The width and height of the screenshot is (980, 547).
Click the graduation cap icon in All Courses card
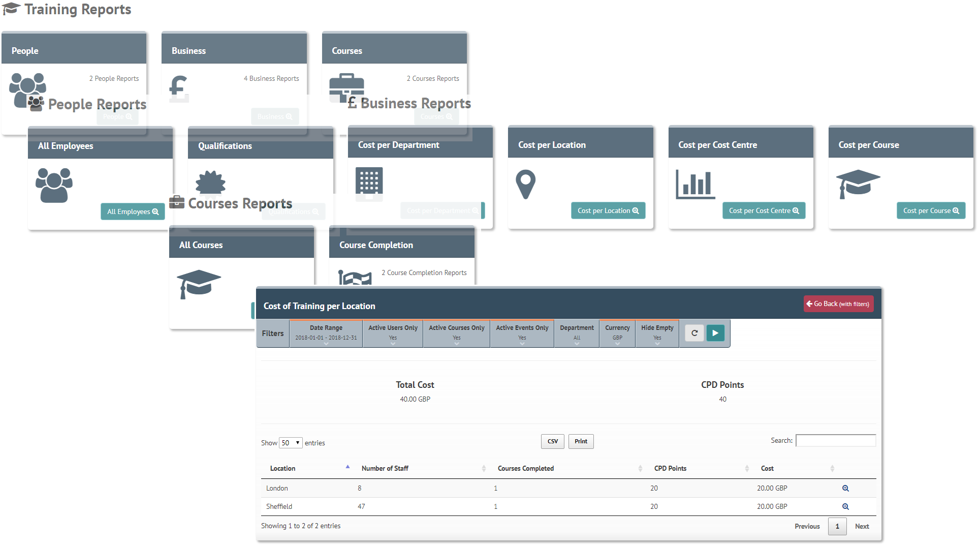(x=199, y=284)
